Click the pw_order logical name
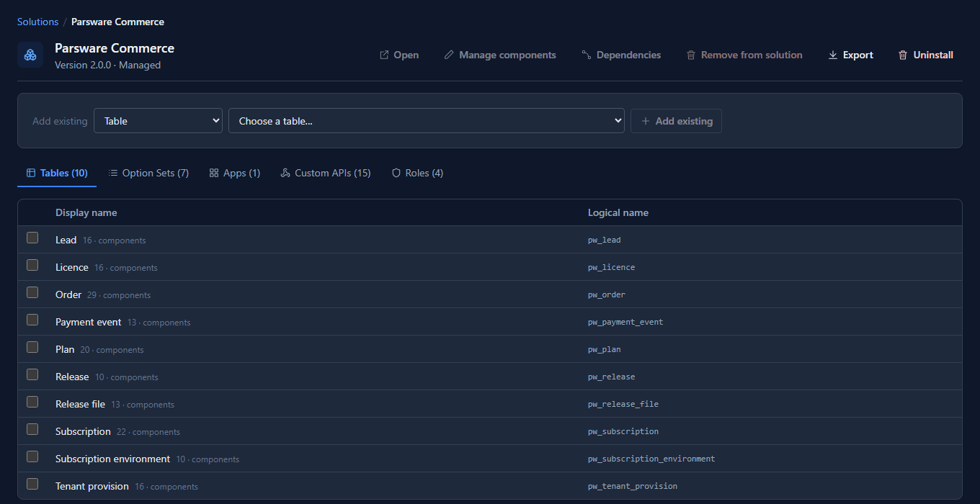Image resolution: width=980 pixels, height=504 pixels. 607,294
